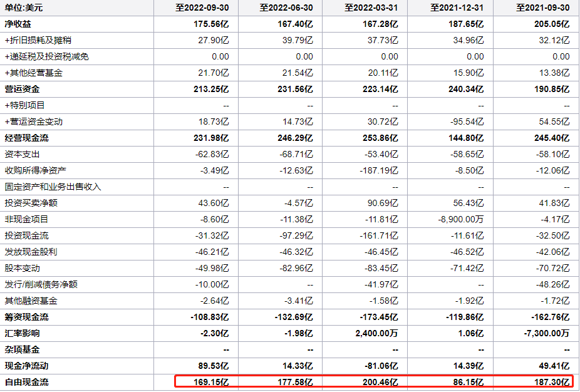Click the 股本变动 row label
Image resolution: width=580 pixels, height=392 pixels.
[22, 268]
